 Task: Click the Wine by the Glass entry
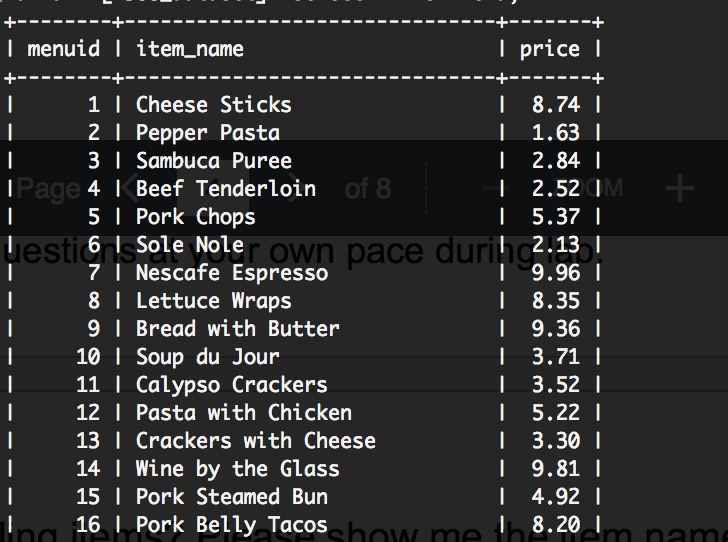click(x=237, y=469)
